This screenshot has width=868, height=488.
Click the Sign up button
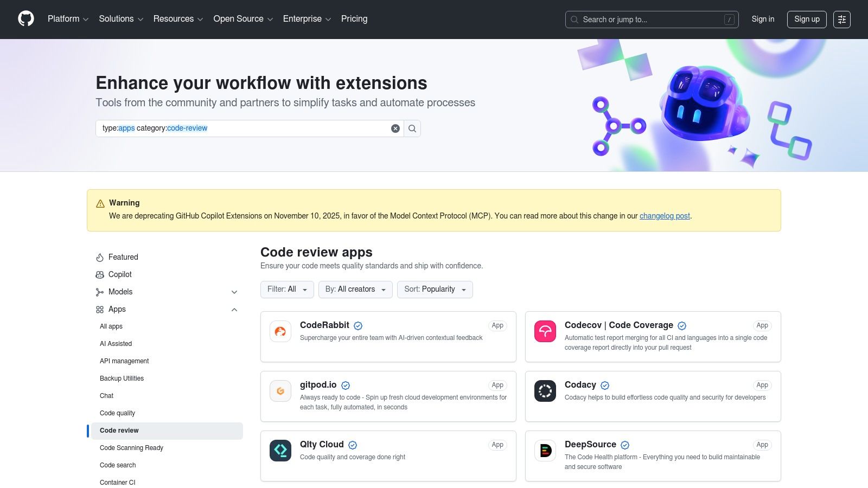tap(807, 20)
